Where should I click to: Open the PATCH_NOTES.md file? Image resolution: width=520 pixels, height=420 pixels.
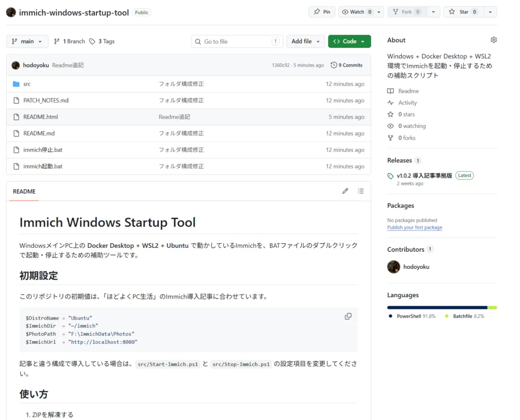pyautogui.click(x=46, y=101)
